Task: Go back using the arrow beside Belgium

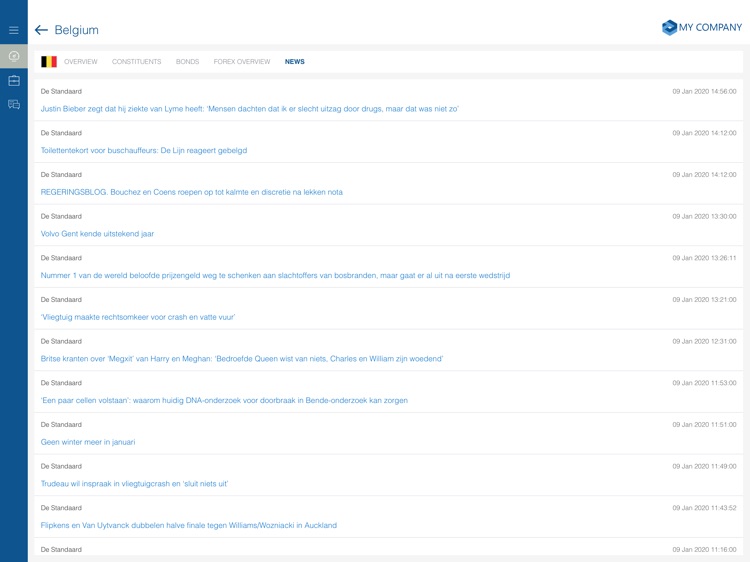Action: point(41,30)
